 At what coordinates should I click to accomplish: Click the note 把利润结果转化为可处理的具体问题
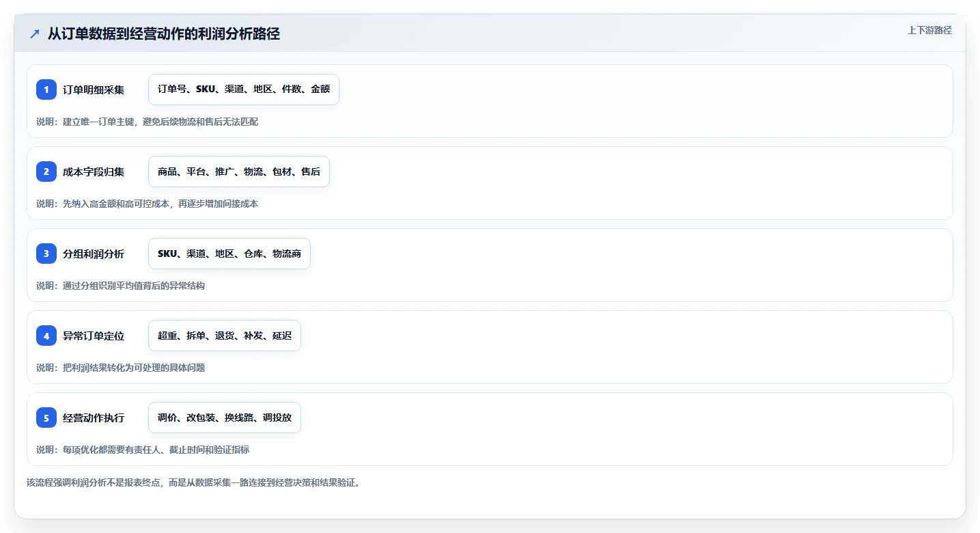(120, 368)
